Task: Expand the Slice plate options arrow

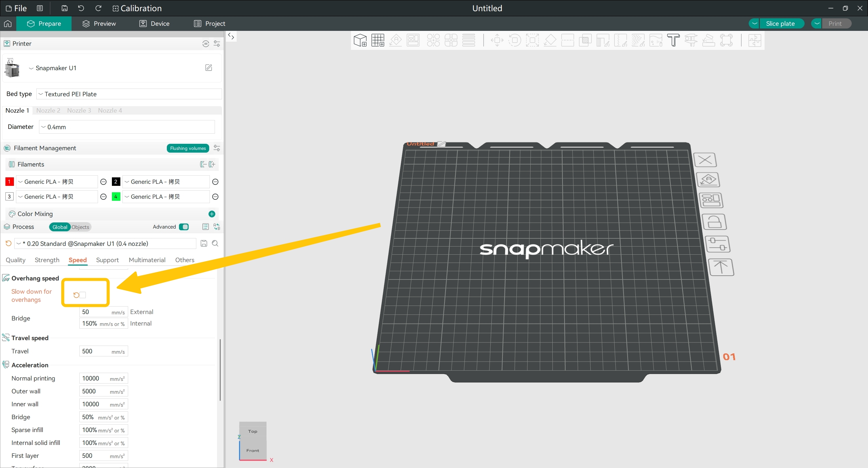Action: point(754,24)
